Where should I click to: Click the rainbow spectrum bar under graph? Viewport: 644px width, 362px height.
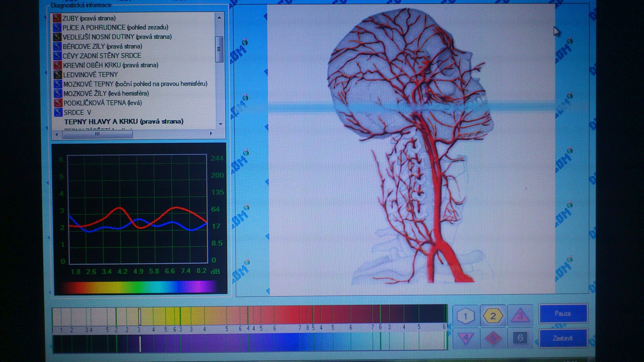tap(138, 287)
